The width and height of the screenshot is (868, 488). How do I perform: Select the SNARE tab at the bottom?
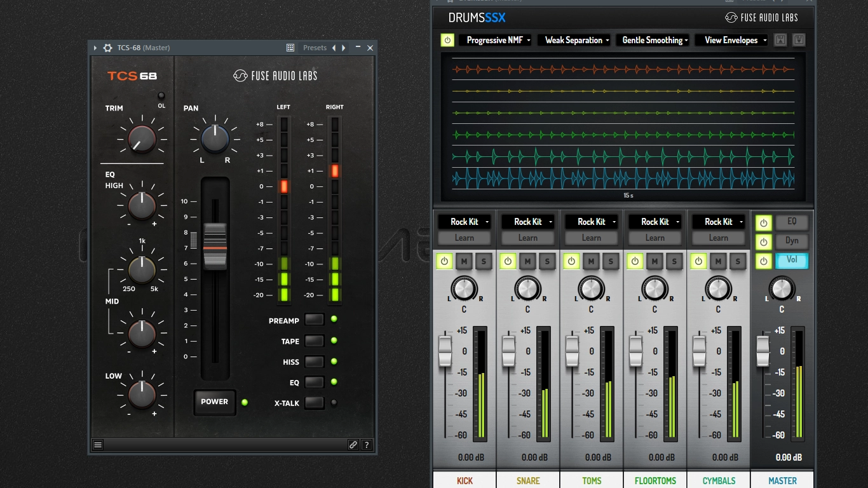pyautogui.click(x=528, y=480)
